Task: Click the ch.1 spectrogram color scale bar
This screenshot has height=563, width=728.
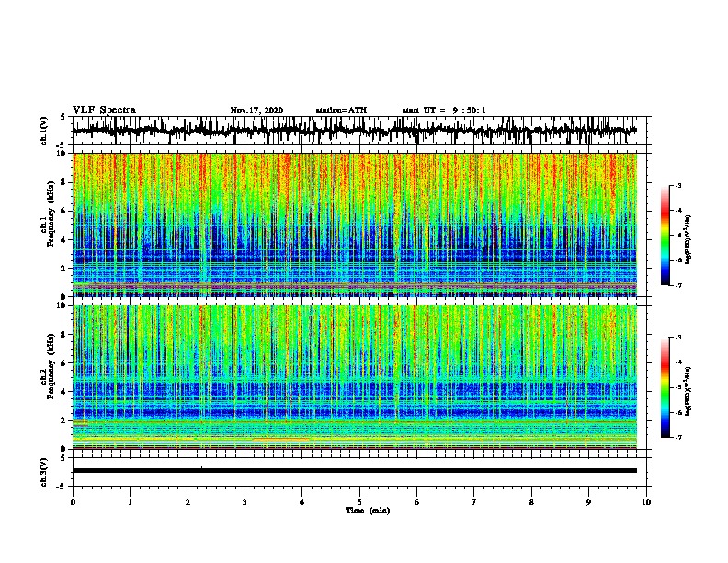Action: [665, 236]
